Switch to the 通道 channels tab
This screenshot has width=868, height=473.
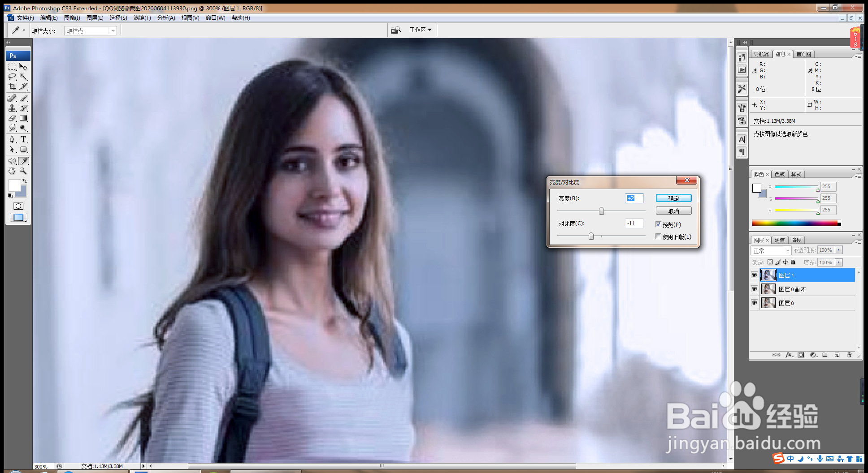pyautogui.click(x=780, y=240)
